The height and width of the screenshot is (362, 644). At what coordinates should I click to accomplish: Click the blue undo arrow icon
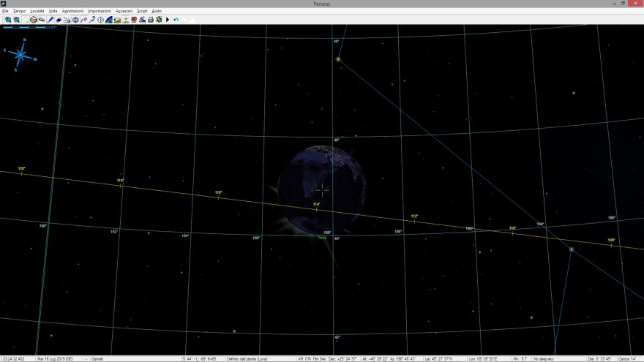(x=176, y=20)
